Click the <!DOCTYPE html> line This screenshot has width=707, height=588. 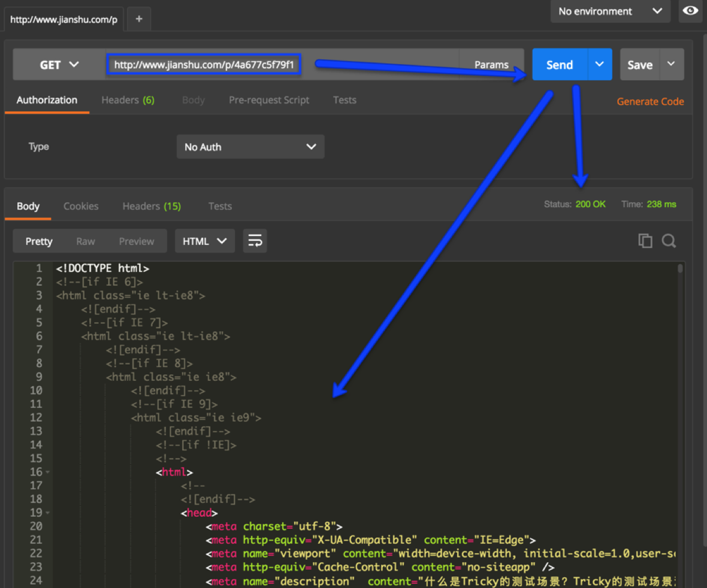click(102, 268)
